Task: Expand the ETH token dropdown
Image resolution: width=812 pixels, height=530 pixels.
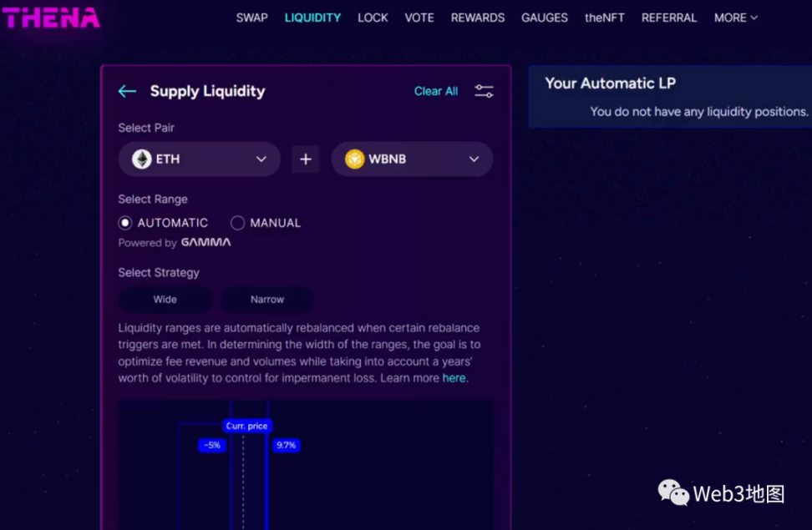Action: click(x=261, y=159)
